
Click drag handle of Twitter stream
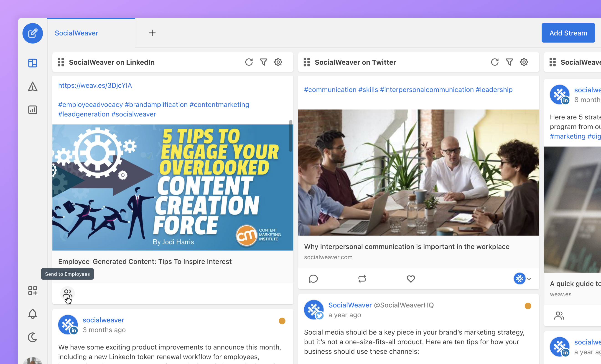coord(307,62)
